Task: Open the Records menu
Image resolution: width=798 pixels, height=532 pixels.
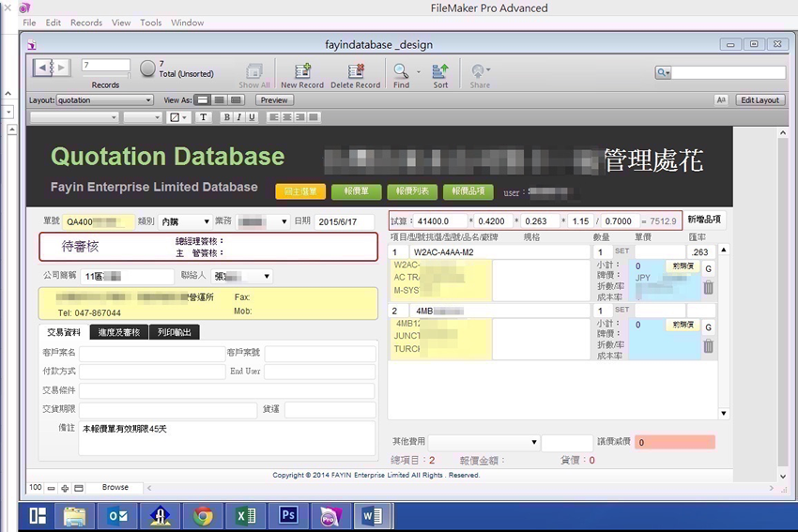Action: coord(85,23)
